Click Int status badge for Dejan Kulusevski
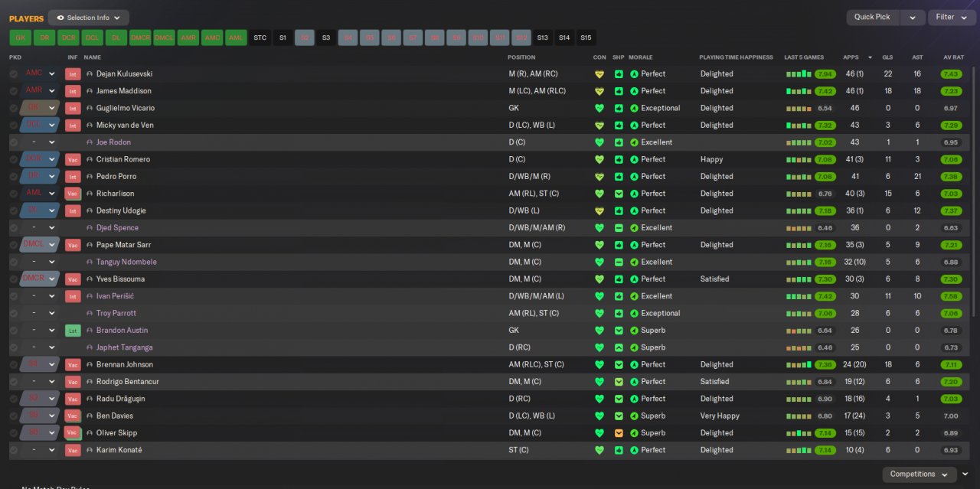 (73, 74)
